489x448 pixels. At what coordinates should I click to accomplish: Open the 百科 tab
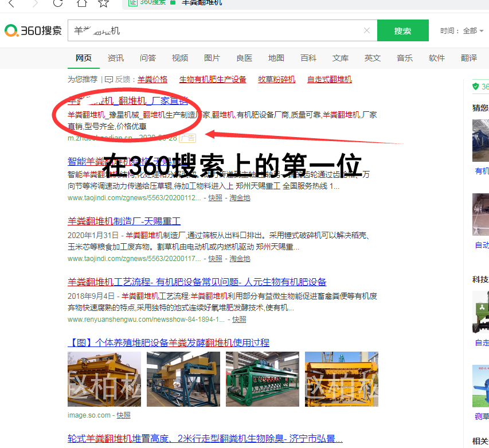308,58
